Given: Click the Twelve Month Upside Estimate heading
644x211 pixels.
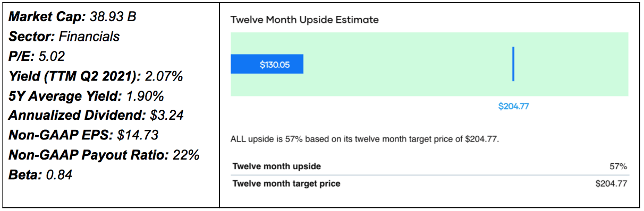Looking at the screenshot, I should pos(304,20).
